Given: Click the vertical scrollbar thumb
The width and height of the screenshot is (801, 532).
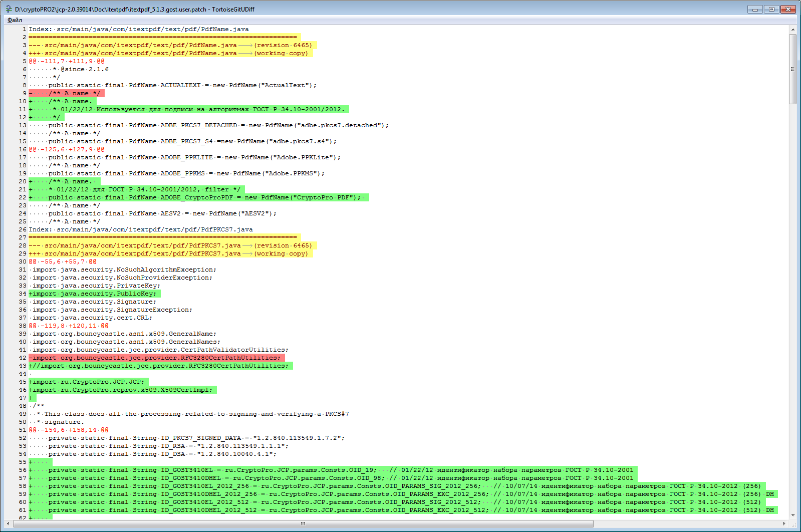Looking at the screenshot, I should click(792, 69).
